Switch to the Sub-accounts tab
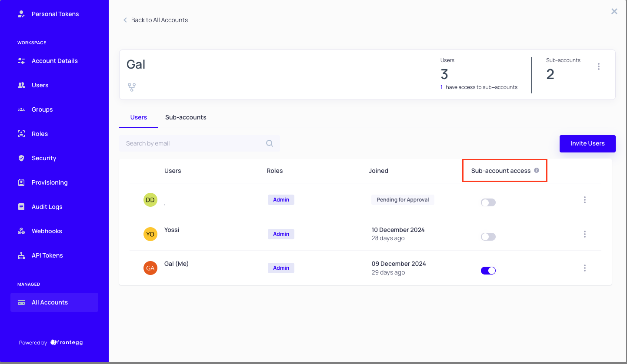Image resolution: width=627 pixels, height=364 pixels. click(x=186, y=117)
